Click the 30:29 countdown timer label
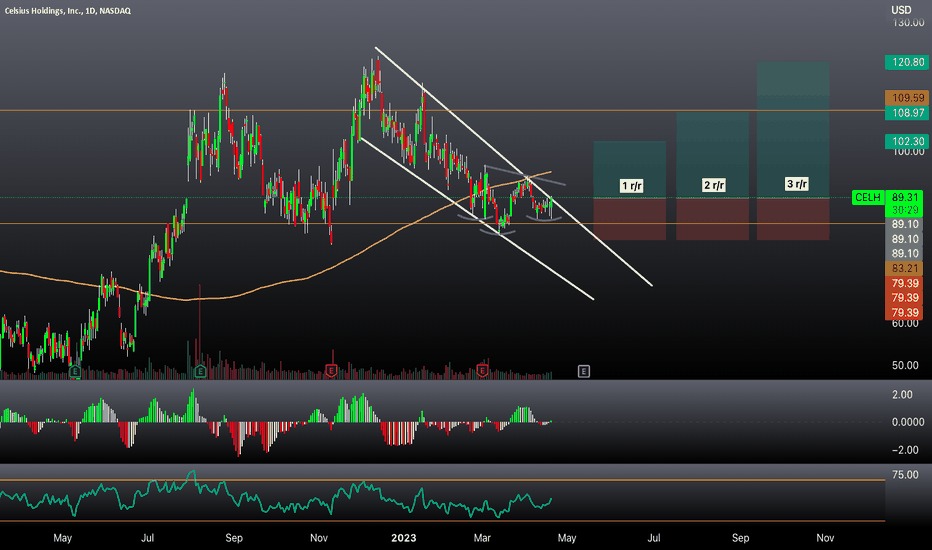Viewport: 932px width, 550px height. pyautogui.click(x=904, y=210)
